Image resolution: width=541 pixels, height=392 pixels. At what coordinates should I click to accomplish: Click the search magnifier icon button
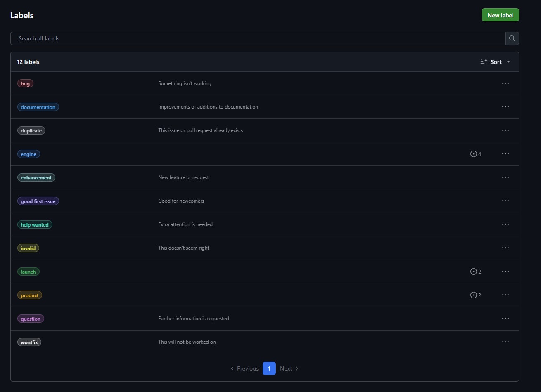[x=512, y=38]
